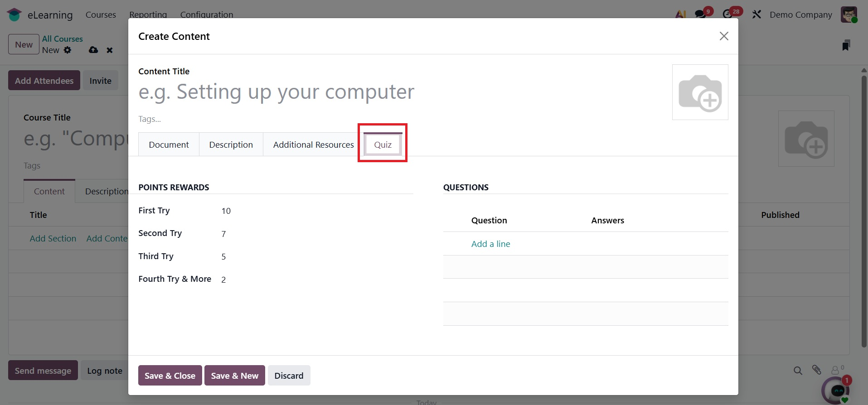Click the Save & Close button
The height and width of the screenshot is (405, 868).
[170, 376]
